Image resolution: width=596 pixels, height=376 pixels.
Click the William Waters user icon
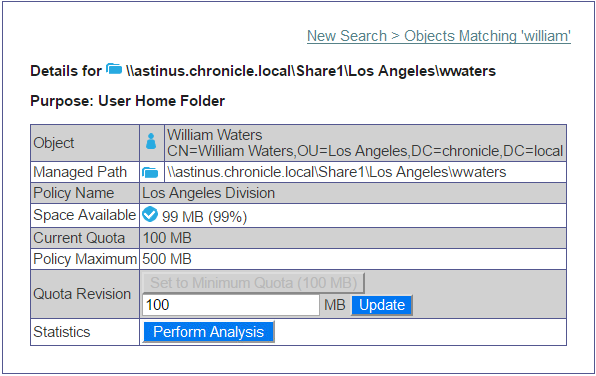coord(151,141)
